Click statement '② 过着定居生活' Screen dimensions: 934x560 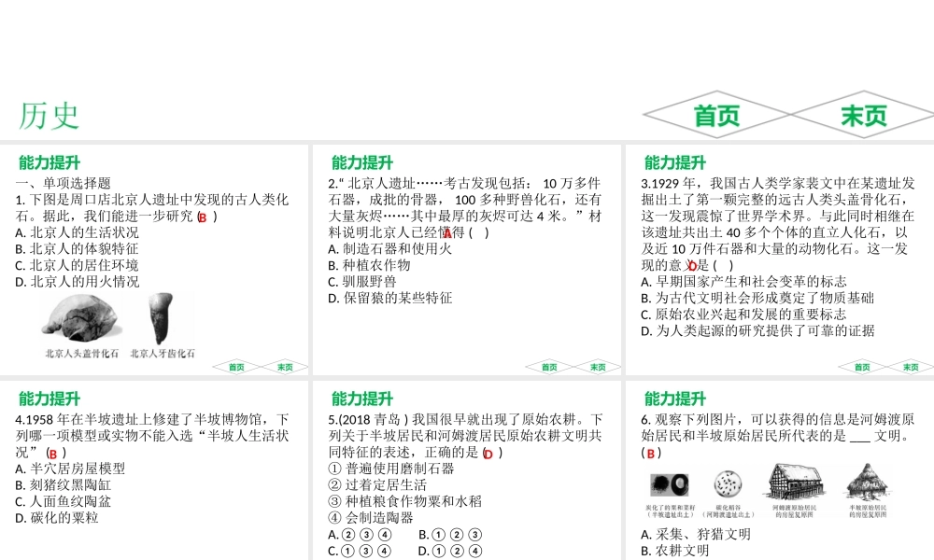[x=377, y=485]
